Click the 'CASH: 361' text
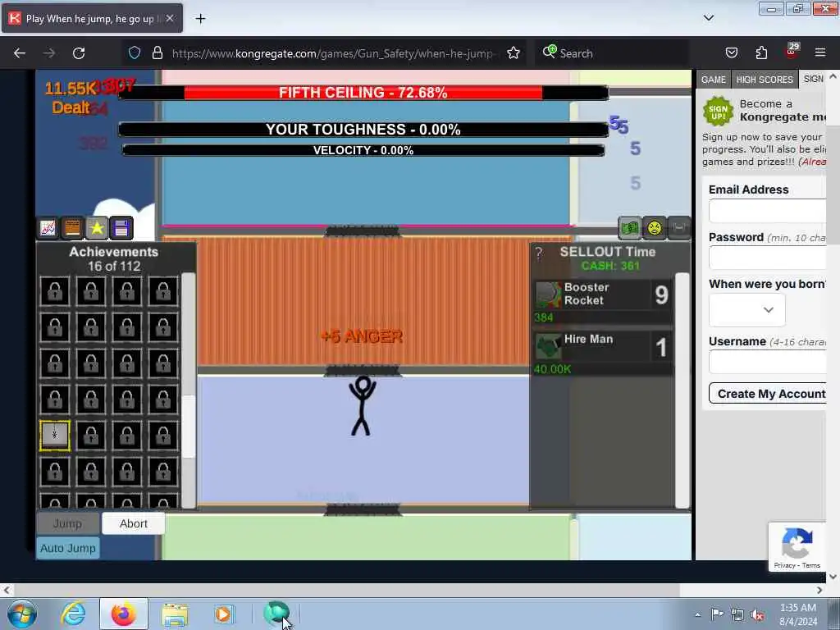 coord(610,266)
